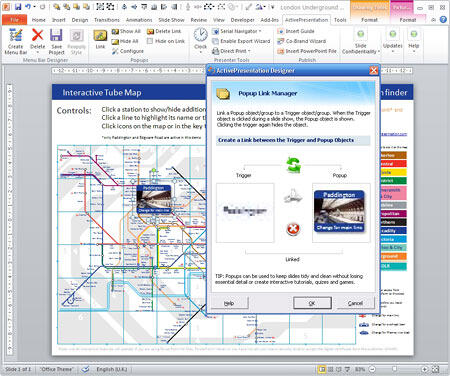The image size is (450, 376).
Task: Switch to the Insert tab
Action: [59, 20]
